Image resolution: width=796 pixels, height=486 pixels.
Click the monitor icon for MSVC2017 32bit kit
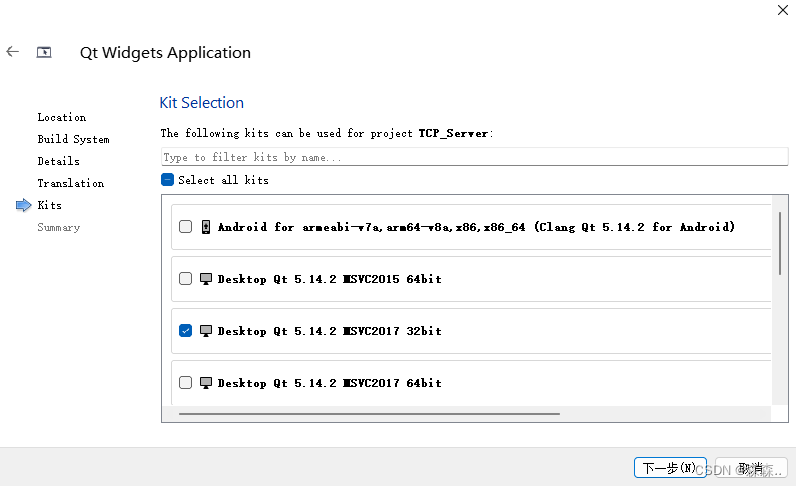coord(206,331)
